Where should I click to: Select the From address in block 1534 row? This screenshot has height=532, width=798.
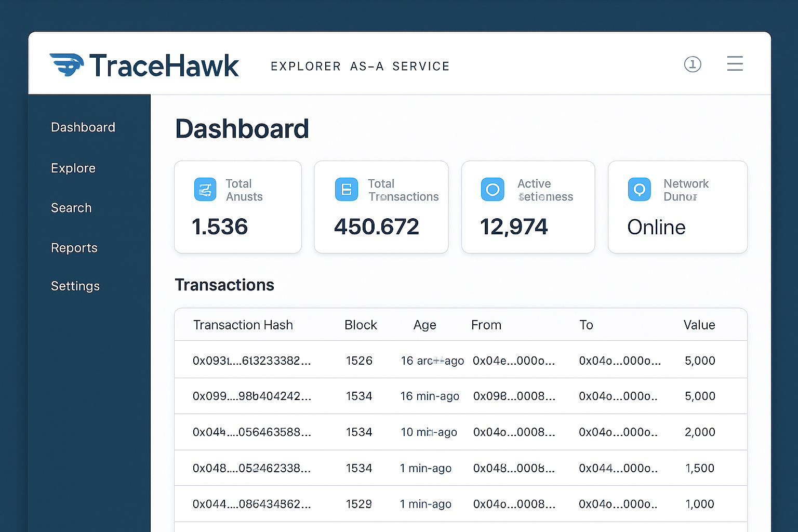pyautogui.click(x=513, y=396)
